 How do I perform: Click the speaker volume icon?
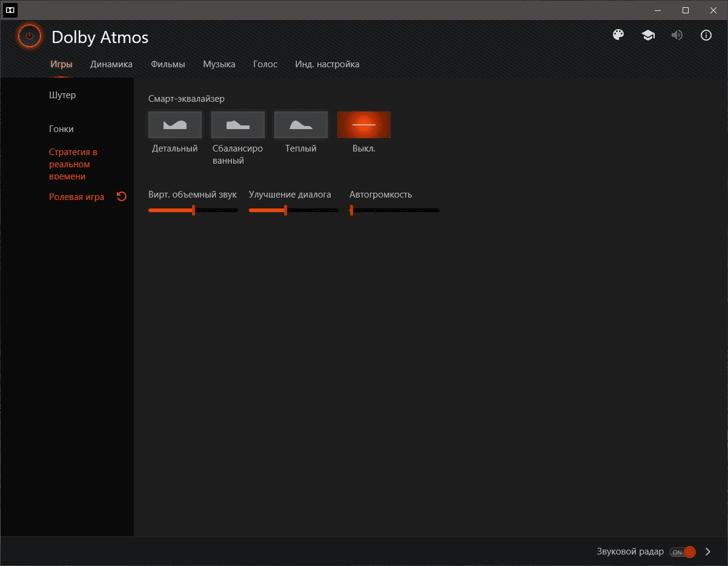pyautogui.click(x=677, y=35)
